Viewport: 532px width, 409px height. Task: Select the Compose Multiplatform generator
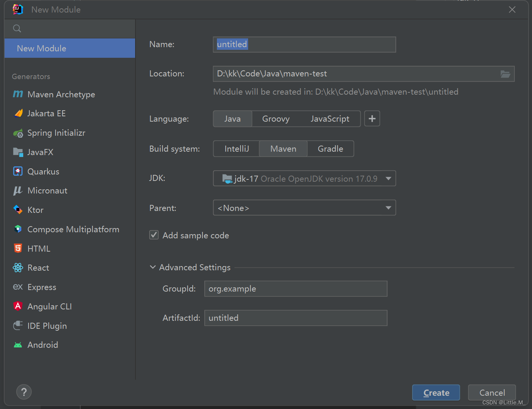[x=70, y=229]
